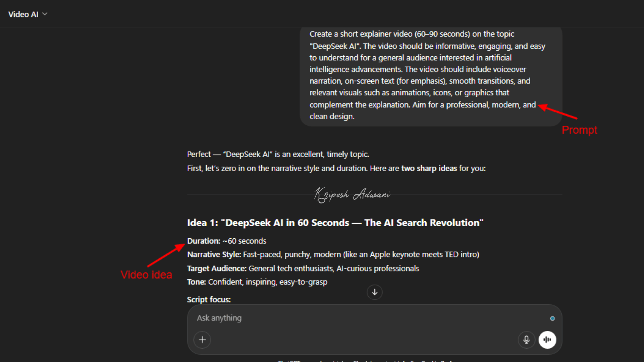The width and height of the screenshot is (644, 362).
Task: Click the blue dot in the input box
Action: [552, 318]
